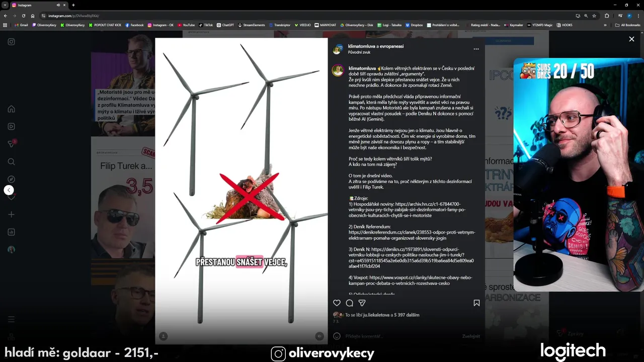Click the Původní zvuk audio link
Screen dimensions: 644x362
[x=359, y=52]
